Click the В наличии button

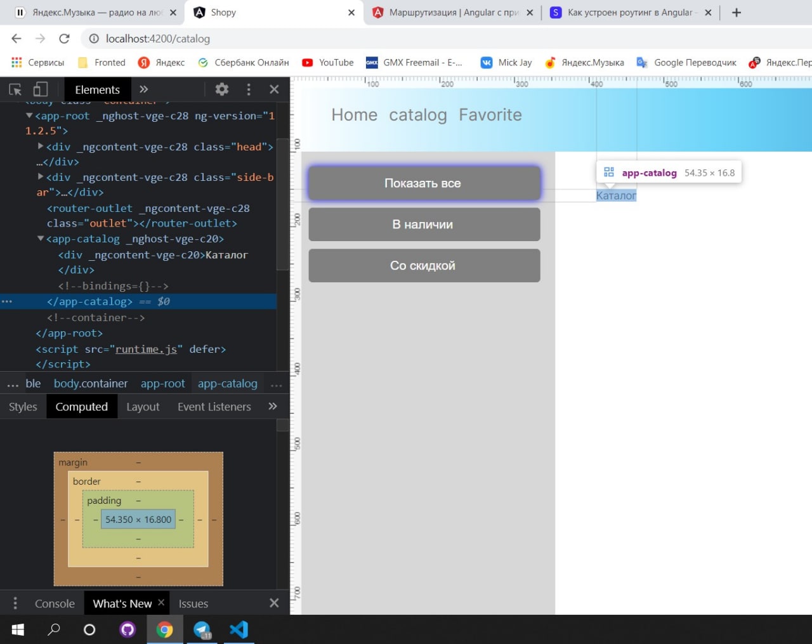(424, 224)
